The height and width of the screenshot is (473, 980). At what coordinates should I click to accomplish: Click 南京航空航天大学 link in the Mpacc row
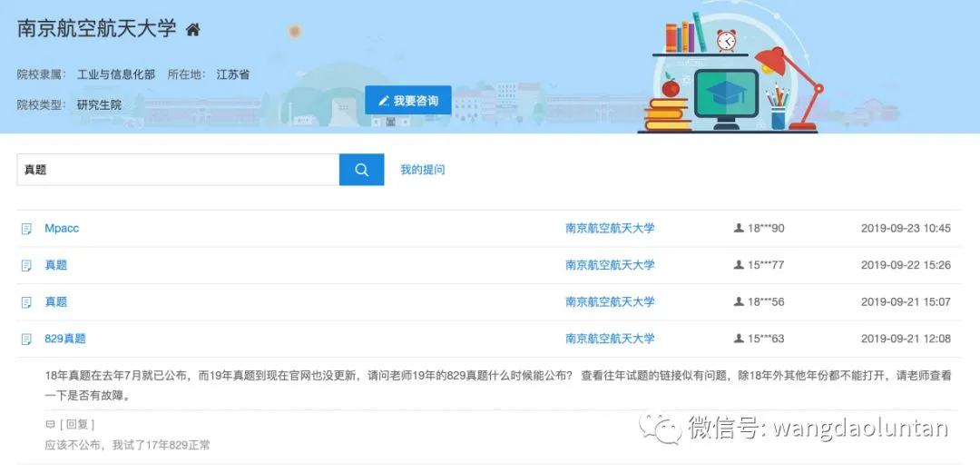pos(610,229)
